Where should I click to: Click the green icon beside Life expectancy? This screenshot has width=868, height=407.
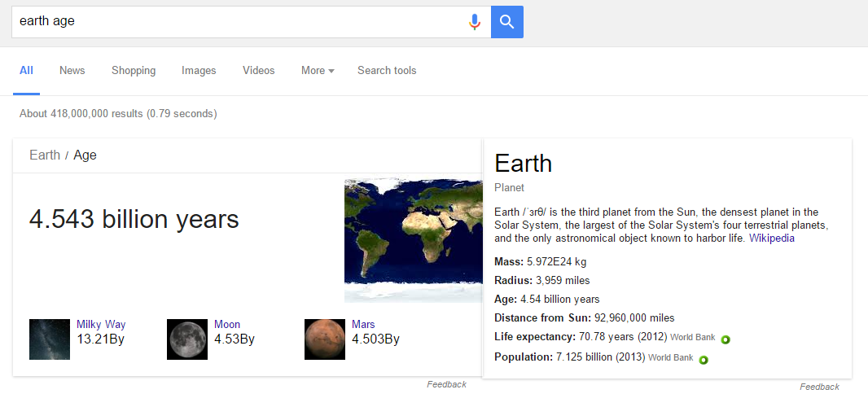725,339
